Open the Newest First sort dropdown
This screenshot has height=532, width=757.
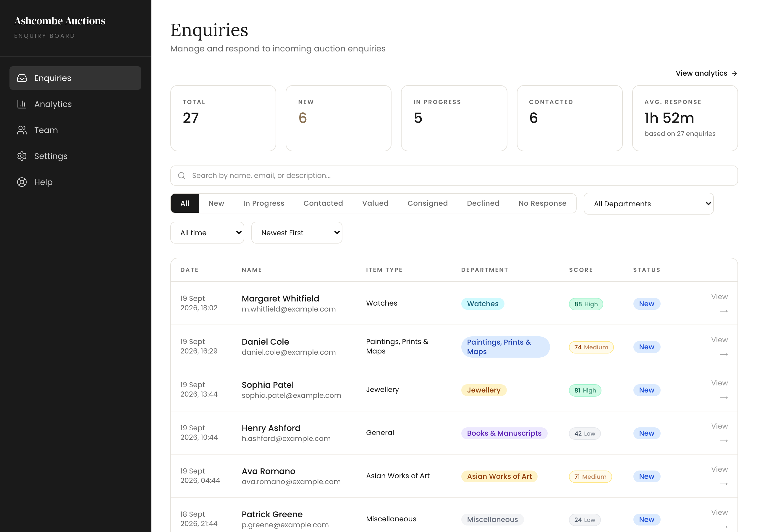pos(297,233)
